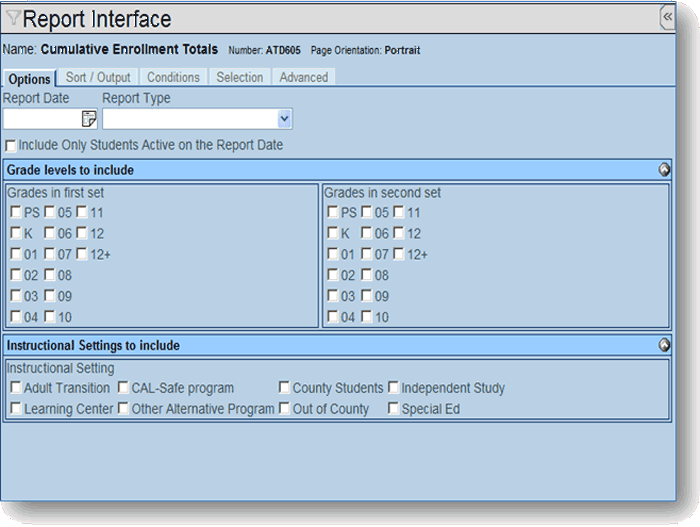Tick grade 07 in the first set
This screenshot has height=527, width=700.
click(x=50, y=254)
